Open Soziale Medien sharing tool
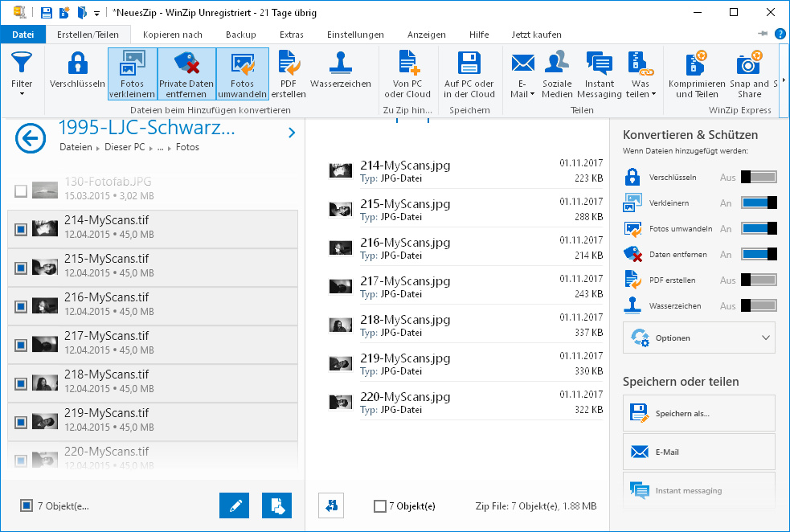Image resolution: width=790 pixels, height=532 pixels. click(557, 64)
